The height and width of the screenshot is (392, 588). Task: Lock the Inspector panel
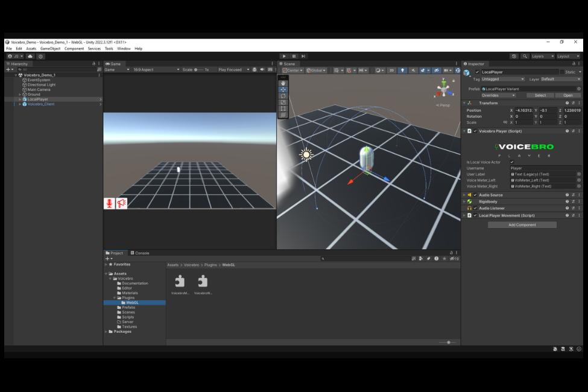574,64
